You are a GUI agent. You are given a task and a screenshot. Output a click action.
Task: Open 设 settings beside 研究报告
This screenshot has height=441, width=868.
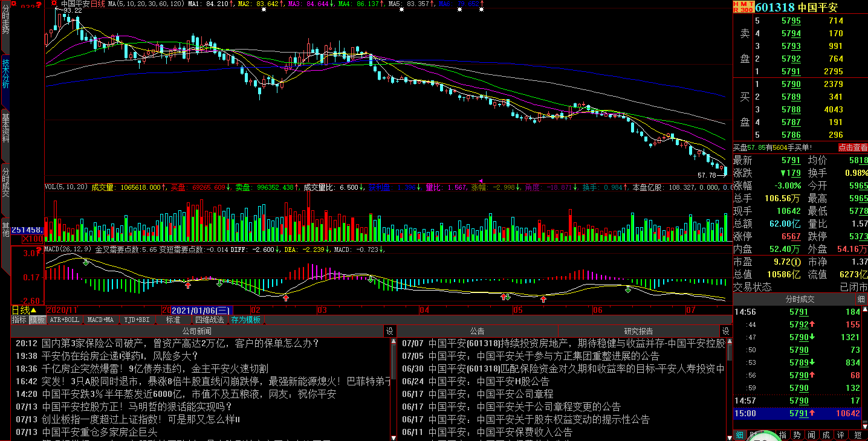tap(725, 331)
